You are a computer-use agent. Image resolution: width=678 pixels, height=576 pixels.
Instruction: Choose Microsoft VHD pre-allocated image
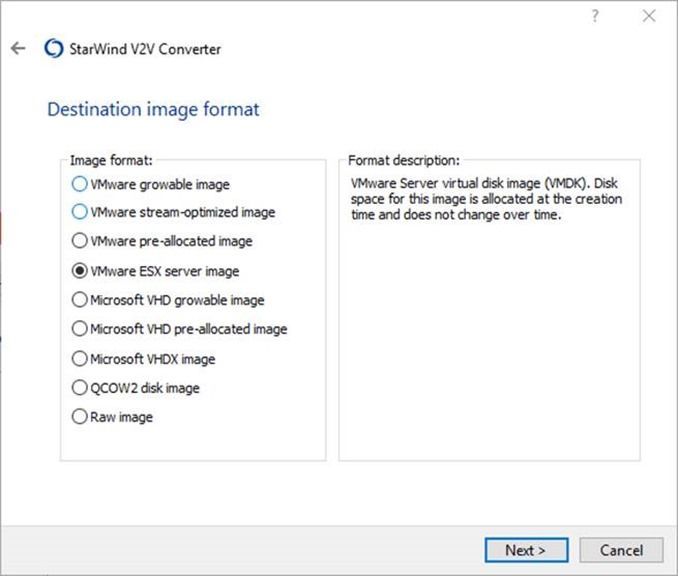179,329
